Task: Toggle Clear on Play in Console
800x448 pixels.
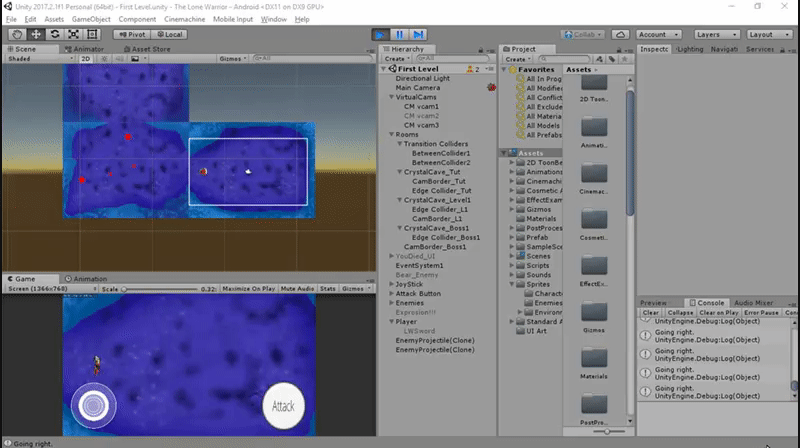Action: [719, 313]
